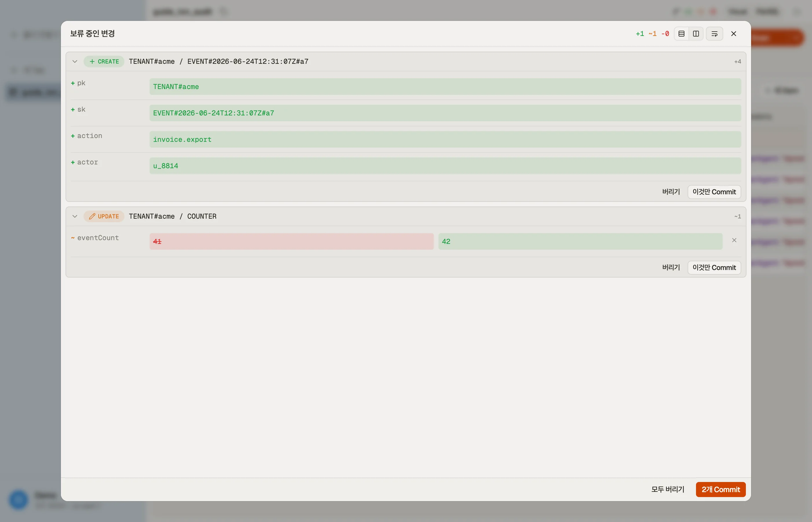
Task: Click the 보류 중인 변경 dialog title
Action: pyautogui.click(x=92, y=34)
